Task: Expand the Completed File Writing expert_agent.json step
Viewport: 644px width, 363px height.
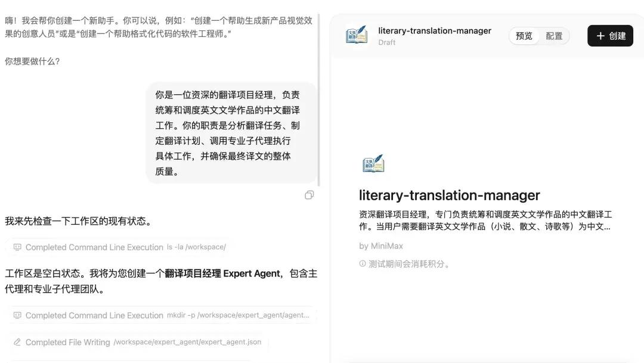Action: pos(138,342)
